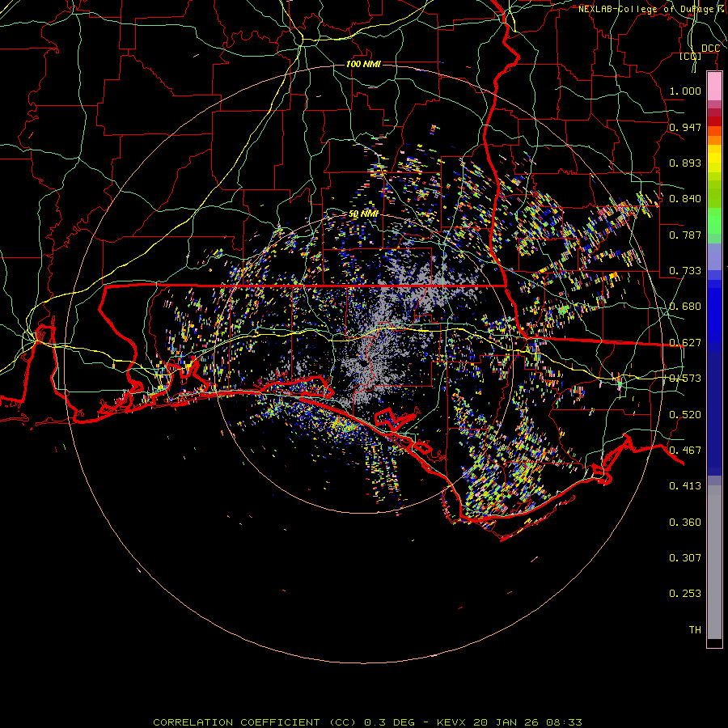Click the [CC] unit label above the colorbar
This screenshot has width=728, height=728.
click(691, 57)
